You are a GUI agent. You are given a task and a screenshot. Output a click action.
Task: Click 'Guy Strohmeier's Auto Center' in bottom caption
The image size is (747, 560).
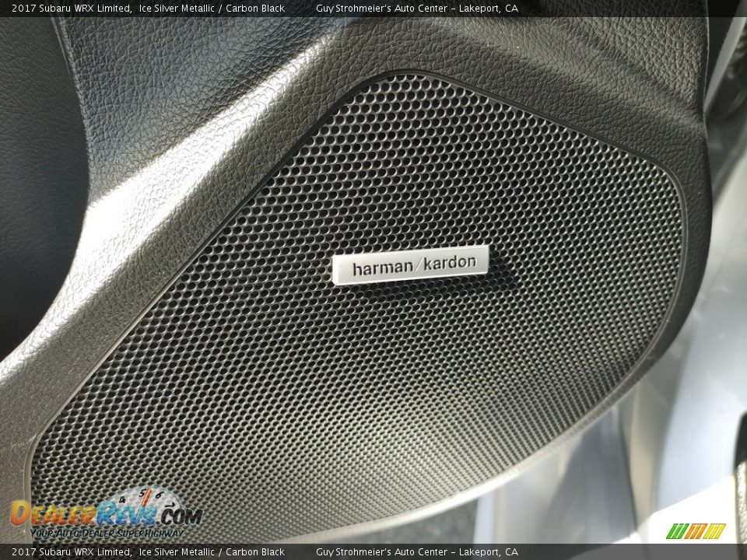pos(381,552)
